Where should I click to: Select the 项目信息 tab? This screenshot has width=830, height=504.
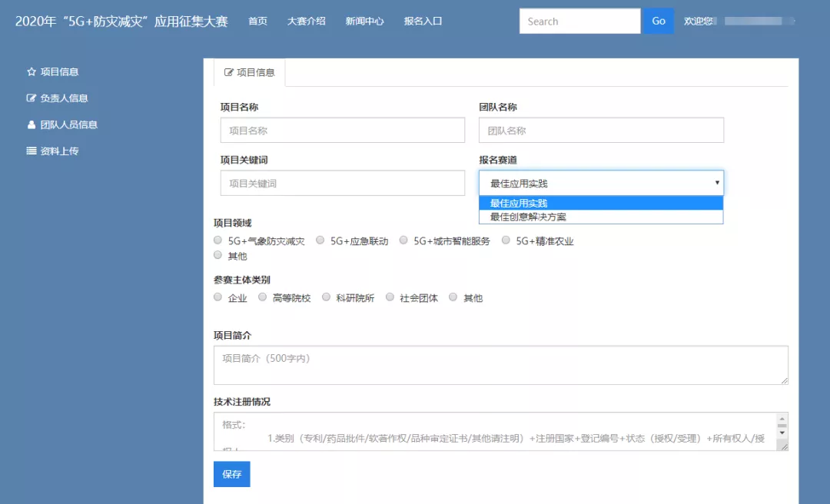point(249,72)
